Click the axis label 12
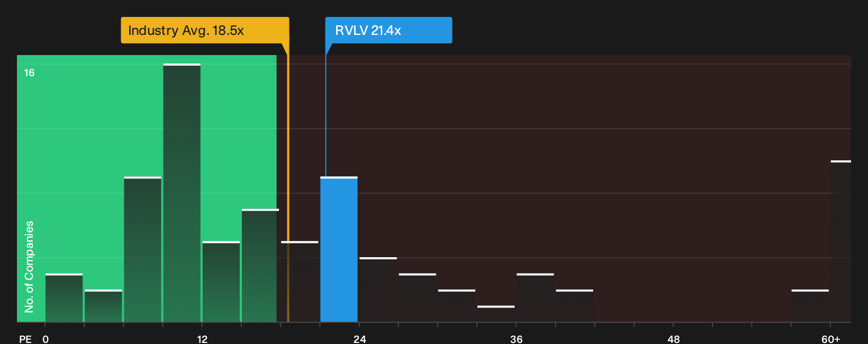868x344 pixels. 202,339
